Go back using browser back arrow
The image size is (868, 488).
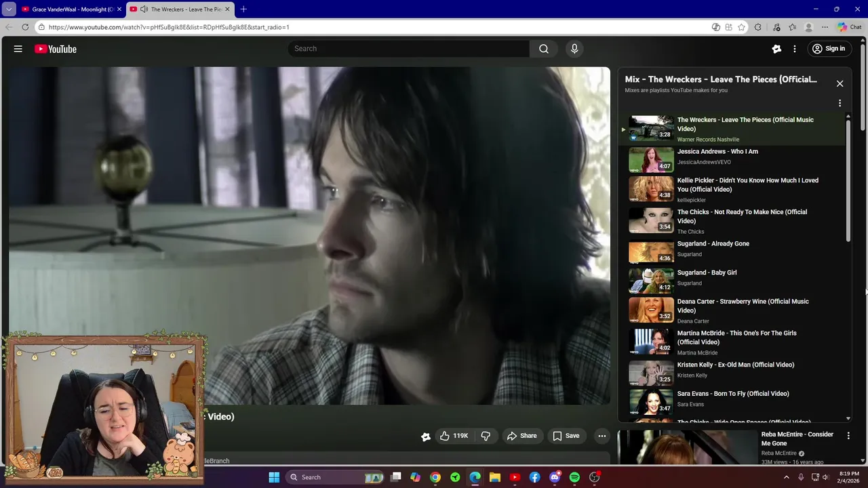[x=9, y=27]
